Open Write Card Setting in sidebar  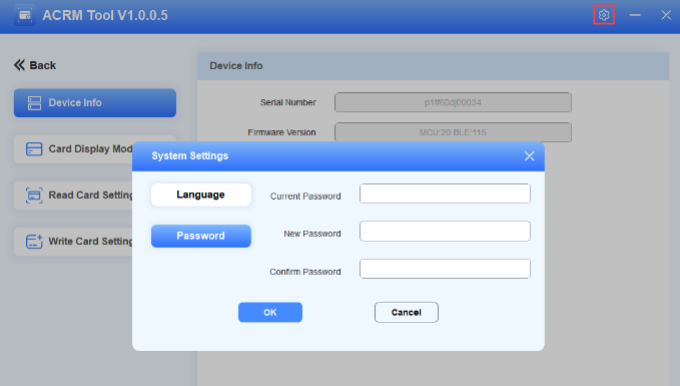[74, 241]
